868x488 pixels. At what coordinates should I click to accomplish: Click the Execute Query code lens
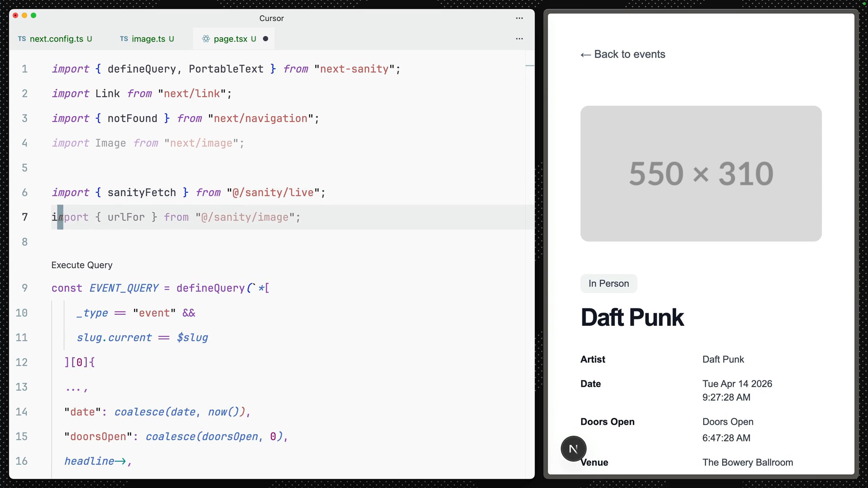coord(82,265)
